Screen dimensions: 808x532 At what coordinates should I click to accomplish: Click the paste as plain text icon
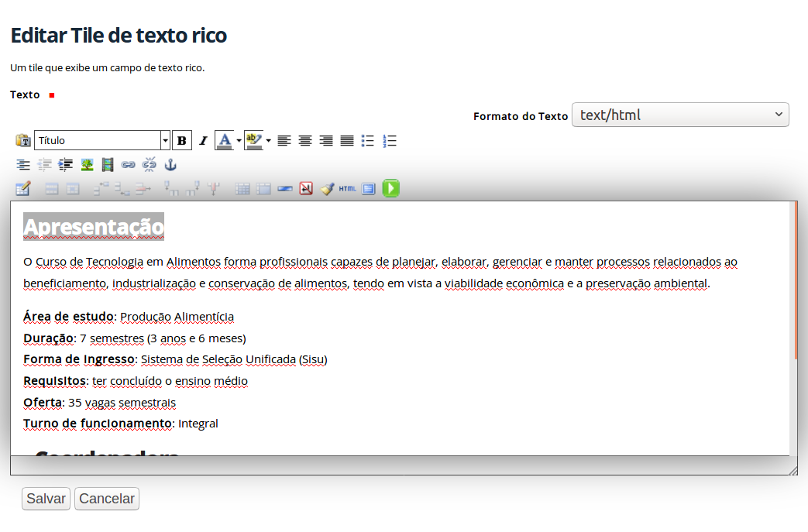coord(22,140)
